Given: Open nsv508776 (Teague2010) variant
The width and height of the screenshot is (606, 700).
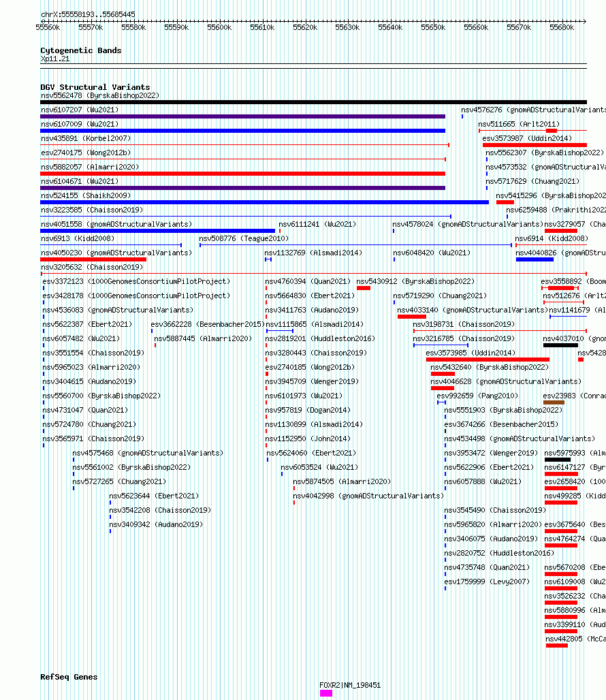Looking at the screenshot, I should click(x=244, y=238).
